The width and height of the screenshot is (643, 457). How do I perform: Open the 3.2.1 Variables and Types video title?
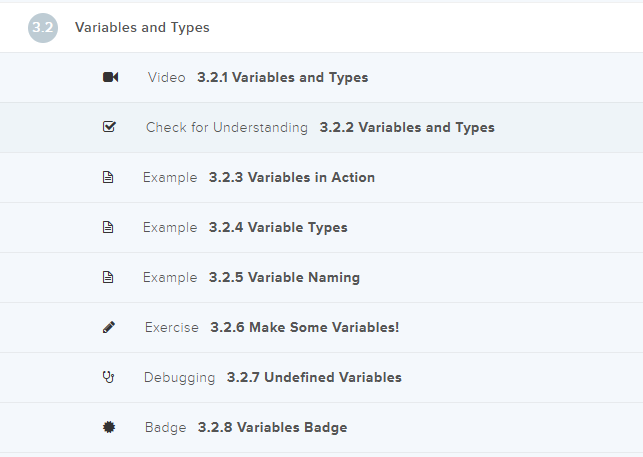click(x=282, y=78)
